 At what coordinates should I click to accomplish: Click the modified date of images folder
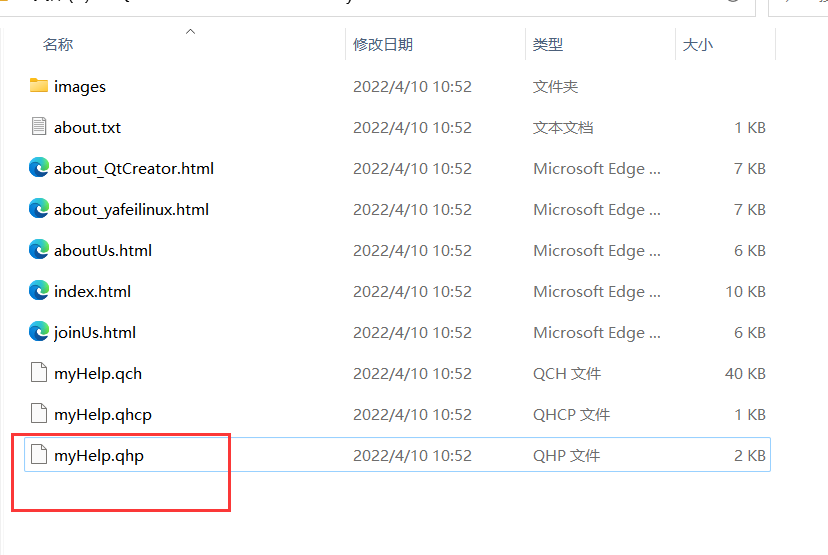coord(412,86)
